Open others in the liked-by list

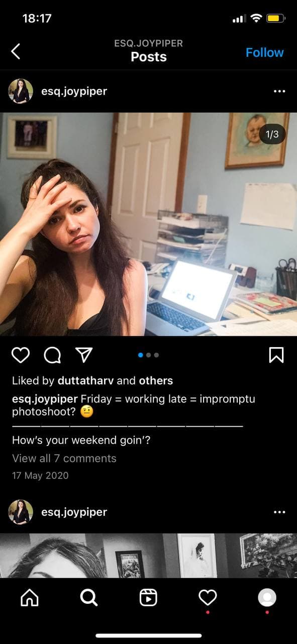tap(156, 381)
